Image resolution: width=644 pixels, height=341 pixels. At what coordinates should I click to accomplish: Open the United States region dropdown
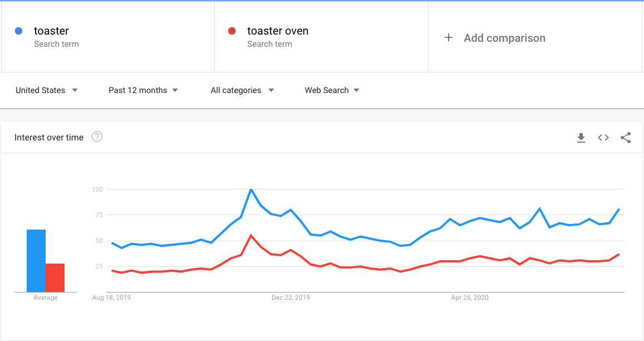[x=47, y=90]
